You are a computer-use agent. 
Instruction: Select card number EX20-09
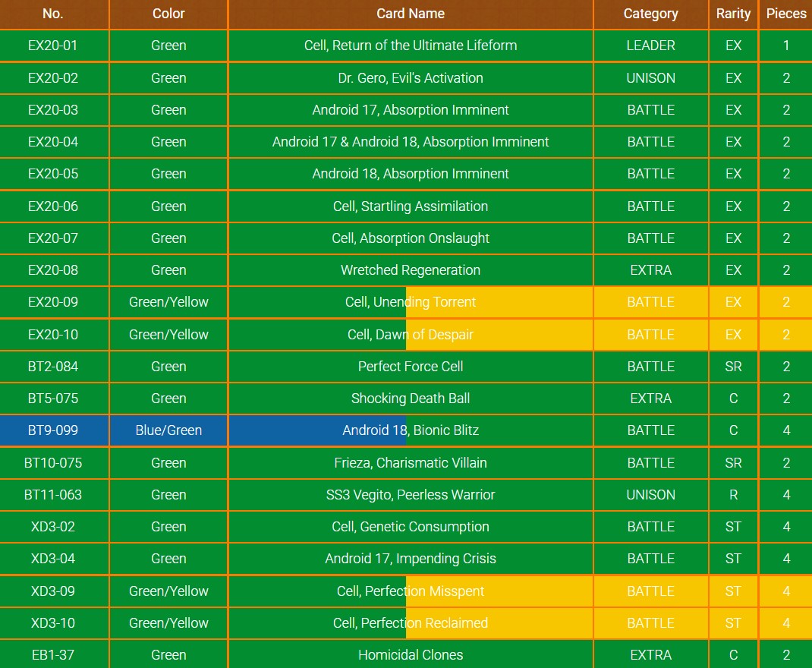[x=53, y=302]
